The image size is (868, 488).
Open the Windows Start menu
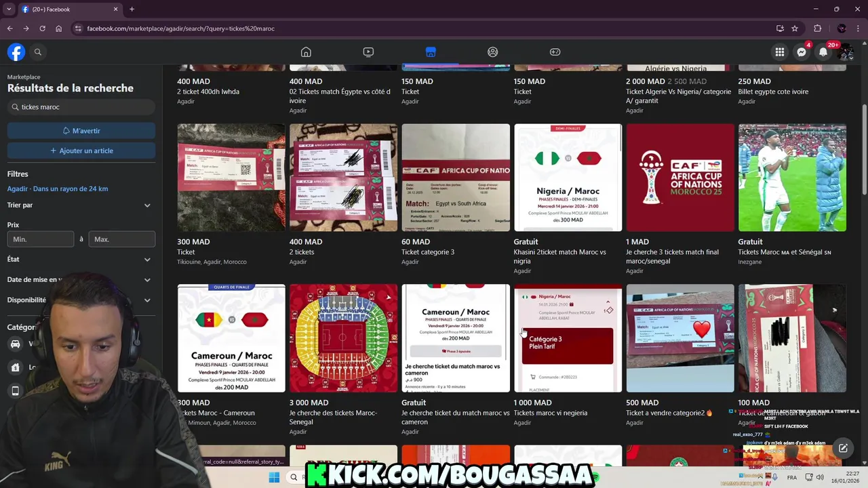[x=274, y=477]
